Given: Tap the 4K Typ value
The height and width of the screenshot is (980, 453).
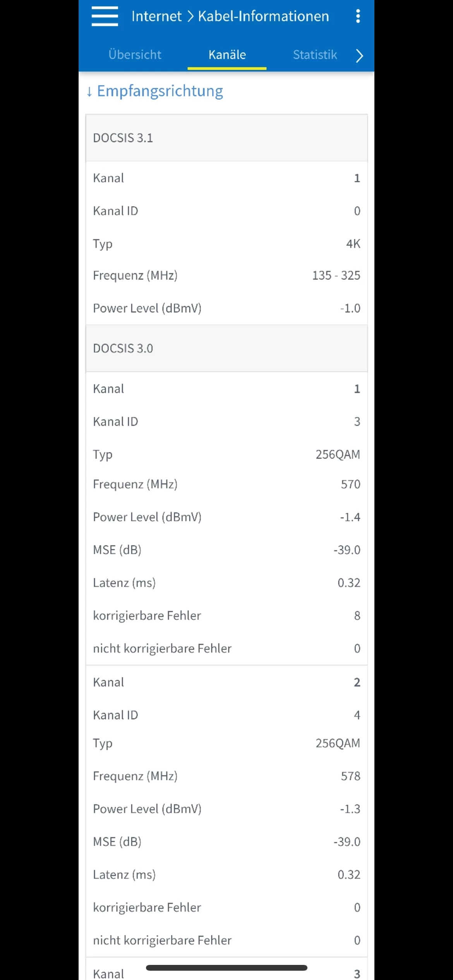Looking at the screenshot, I should tap(353, 244).
